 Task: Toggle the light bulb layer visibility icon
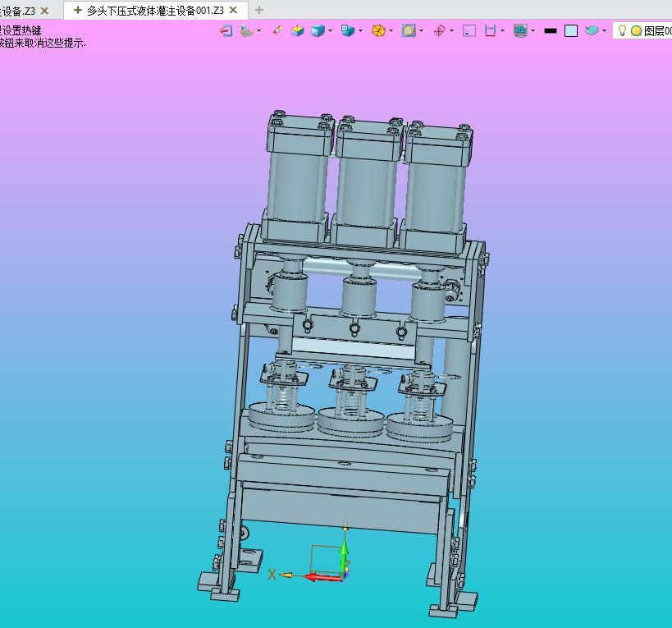pos(622,30)
